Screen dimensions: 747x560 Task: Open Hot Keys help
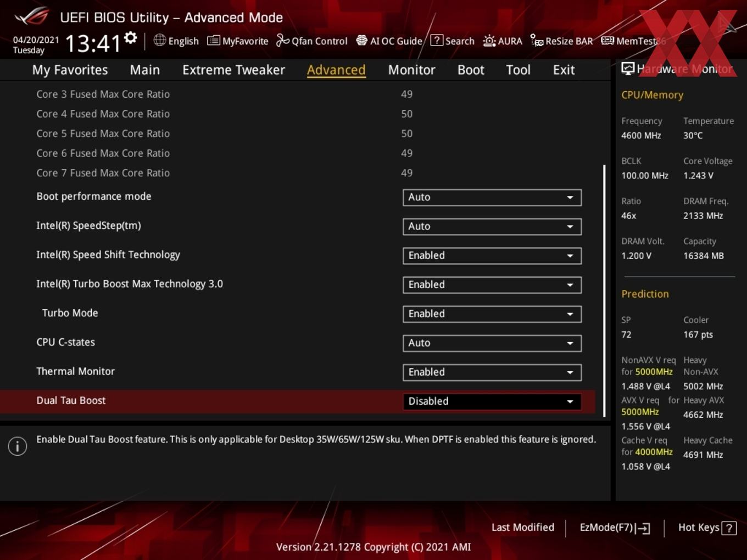click(x=707, y=528)
